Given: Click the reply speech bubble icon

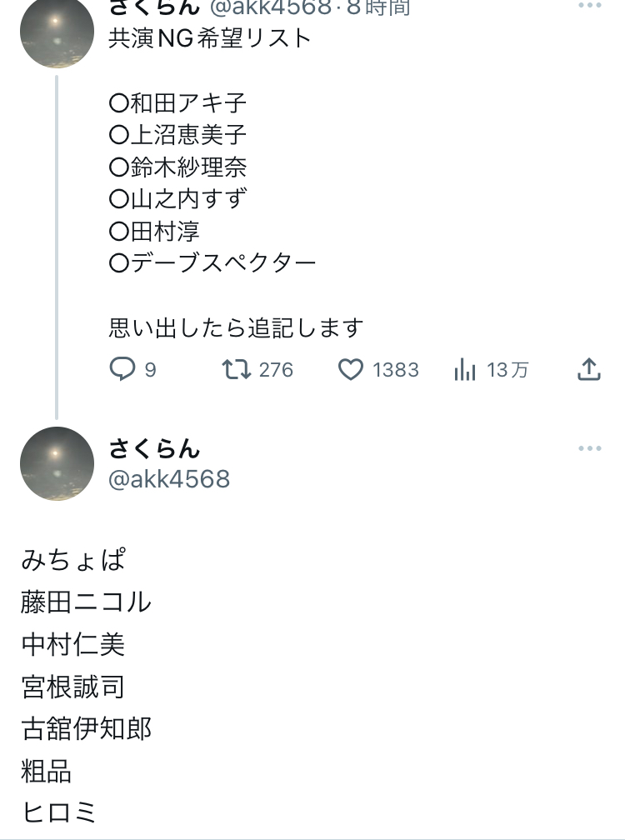Looking at the screenshot, I should coord(122,369).
